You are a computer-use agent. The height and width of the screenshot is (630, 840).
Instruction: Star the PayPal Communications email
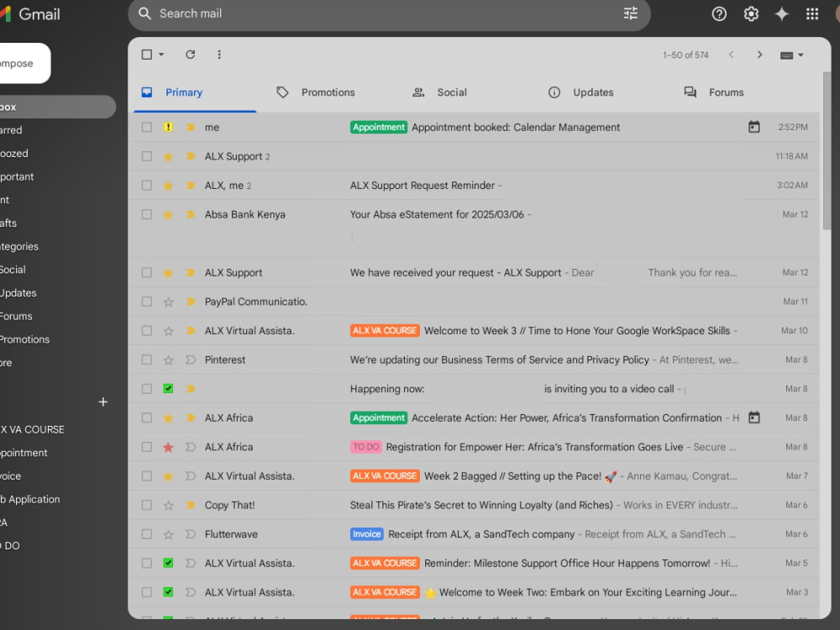click(x=168, y=302)
